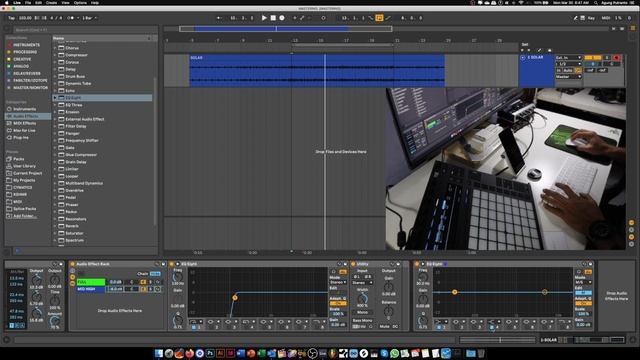This screenshot has width=640, height=360.
Task: Arm the SOLAR track for recording
Action: 616,58
